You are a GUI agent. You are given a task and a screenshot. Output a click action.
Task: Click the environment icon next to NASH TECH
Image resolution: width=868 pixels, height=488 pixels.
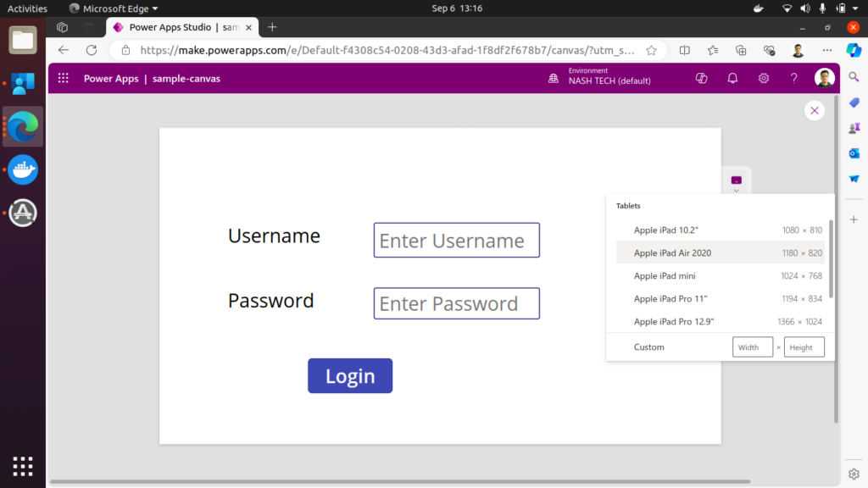pos(554,79)
